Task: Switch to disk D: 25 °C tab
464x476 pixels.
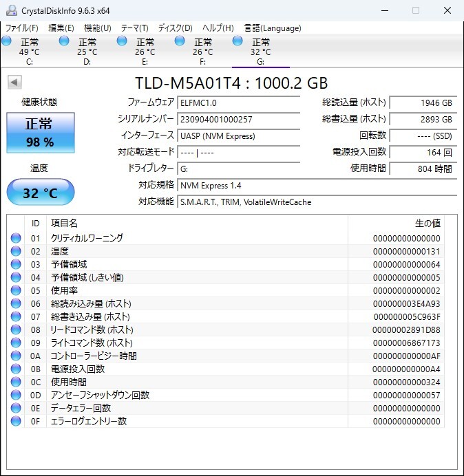Action: pos(87,52)
